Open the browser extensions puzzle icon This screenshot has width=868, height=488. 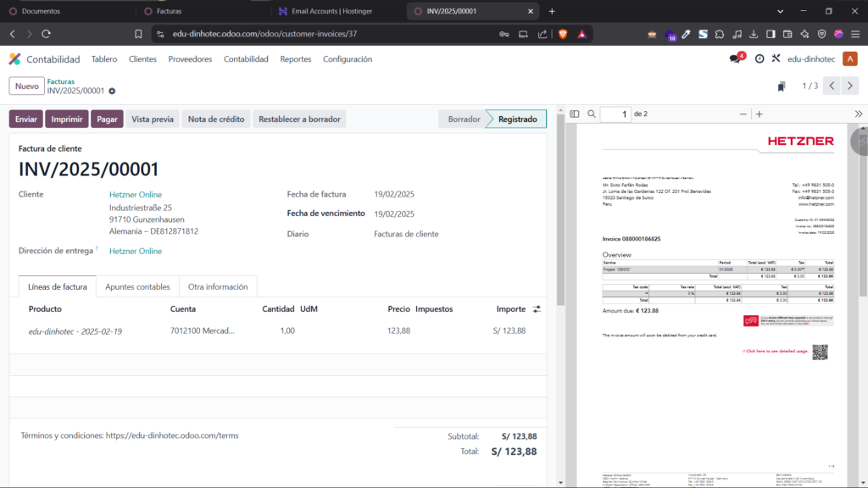720,34
